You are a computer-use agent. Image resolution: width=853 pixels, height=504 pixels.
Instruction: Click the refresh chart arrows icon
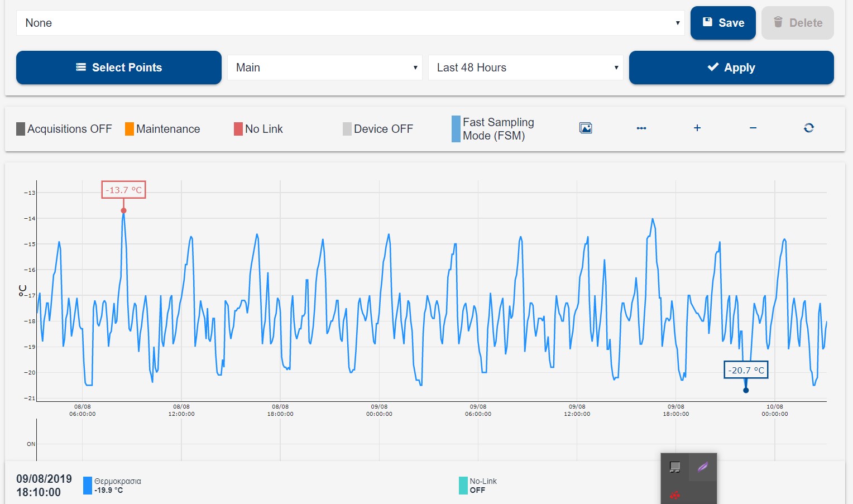coord(809,128)
